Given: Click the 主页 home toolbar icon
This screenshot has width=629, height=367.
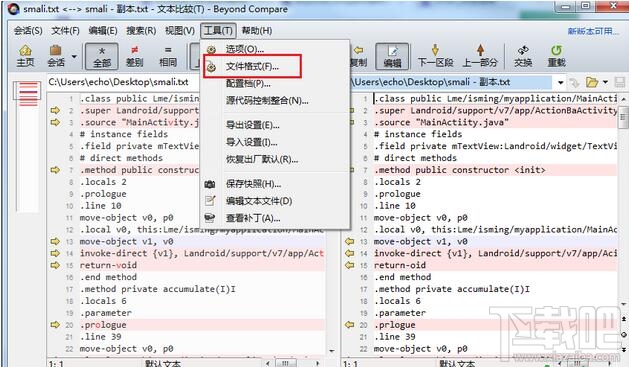Looking at the screenshot, I should 25,56.
